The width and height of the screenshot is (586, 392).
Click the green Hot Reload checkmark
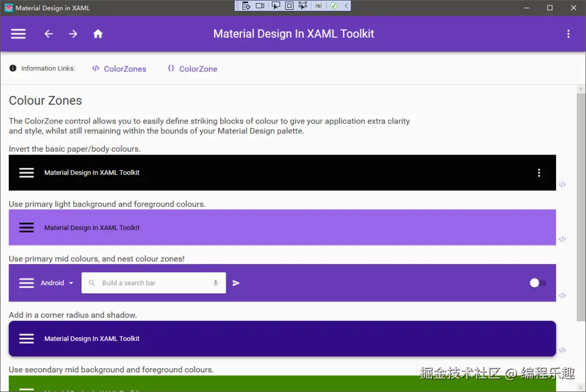click(x=334, y=5)
